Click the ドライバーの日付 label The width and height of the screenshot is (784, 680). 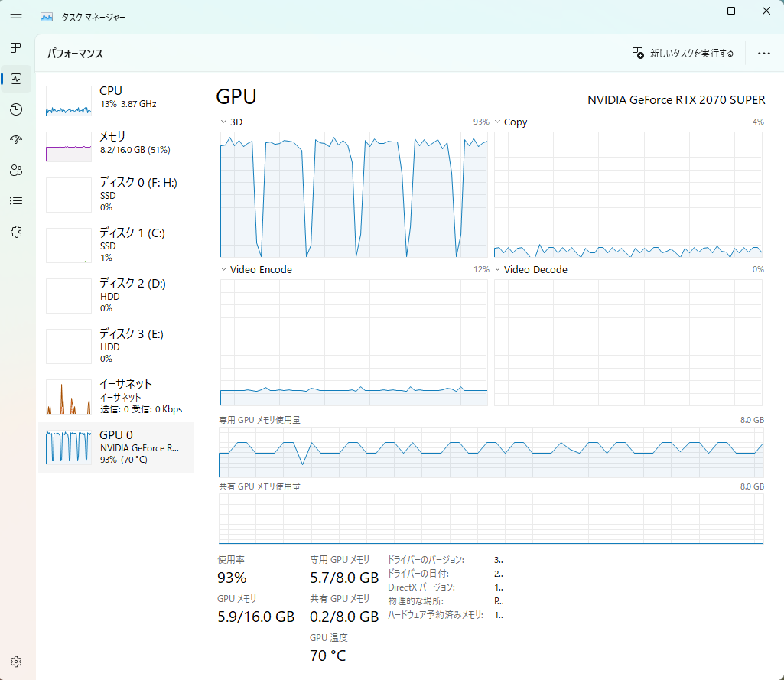418,574
